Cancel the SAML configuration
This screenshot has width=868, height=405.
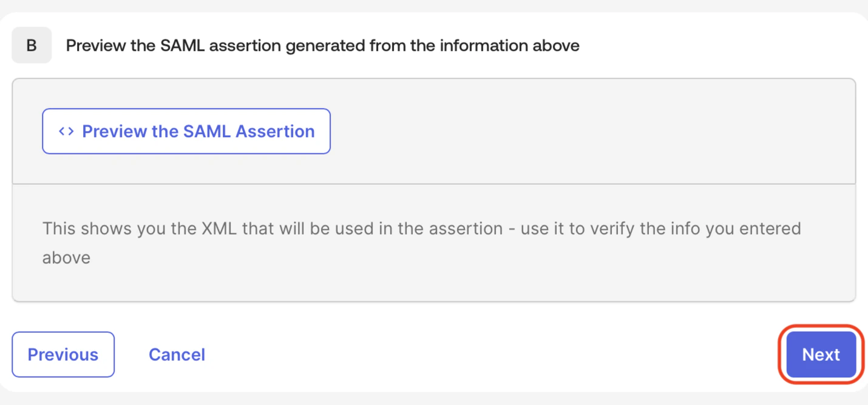pos(177,355)
